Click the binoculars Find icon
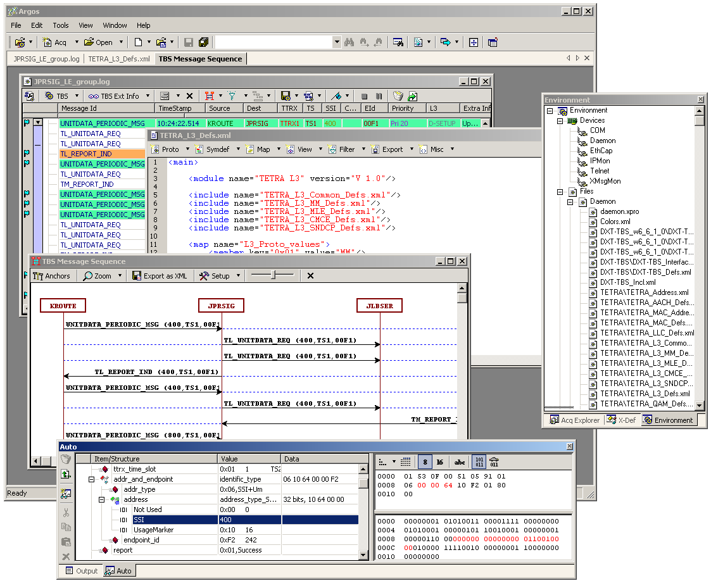Image resolution: width=711 pixels, height=588 pixels. (x=349, y=42)
